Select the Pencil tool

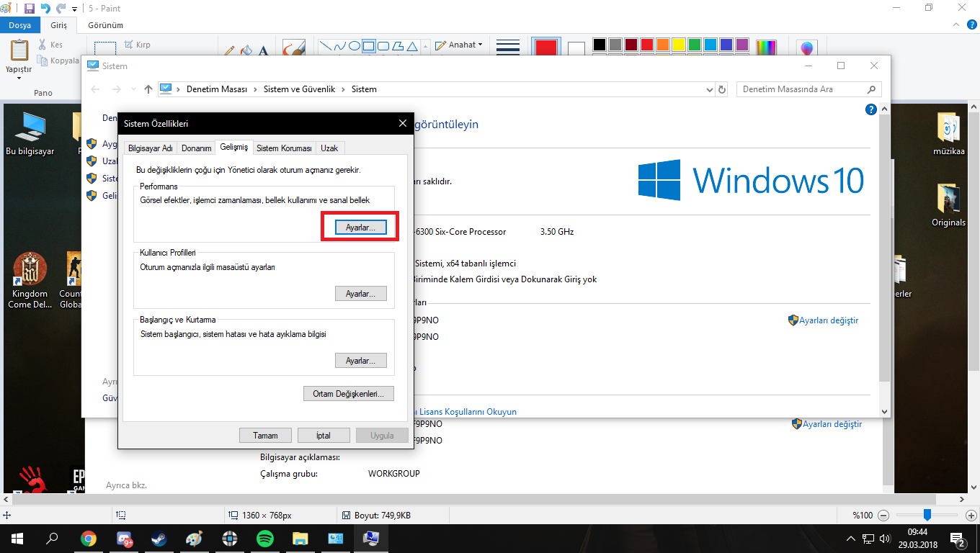(230, 50)
